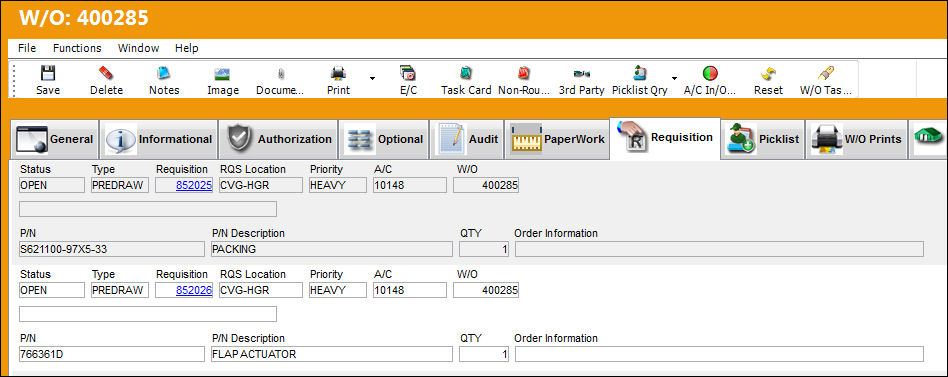Image resolution: width=948 pixels, height=377 pixels.
Task: Click the Image toolbar icon
Action: point(222,74)
